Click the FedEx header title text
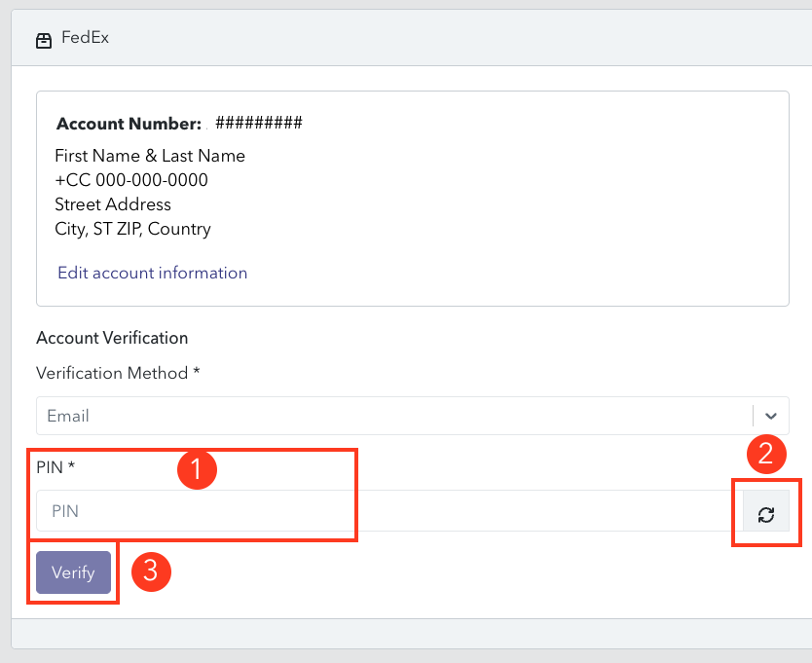Viewport: 812px width, 663px height. [85, 38]
